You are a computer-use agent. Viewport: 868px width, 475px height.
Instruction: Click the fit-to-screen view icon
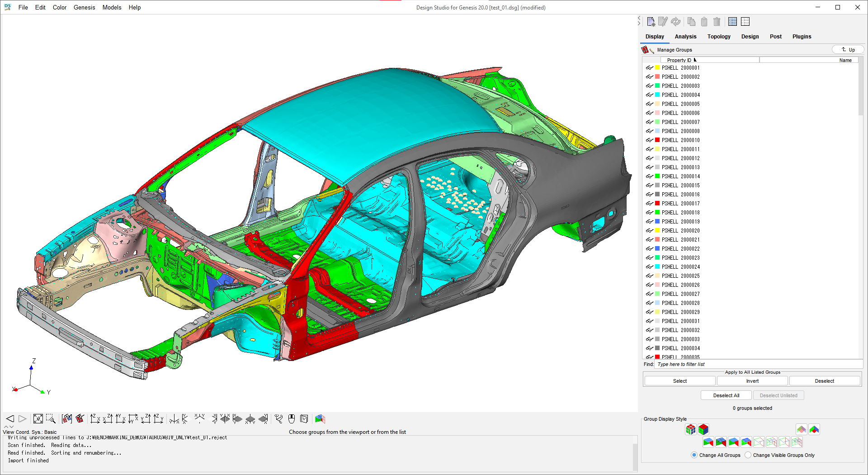pyautogui.click(x=38, y=419)
